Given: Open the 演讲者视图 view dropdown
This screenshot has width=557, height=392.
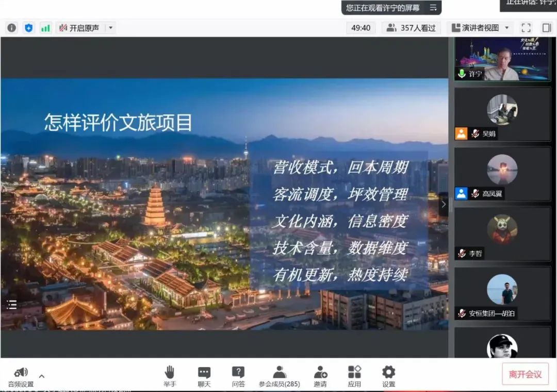Looking at the screenshot, I should pos(480,28).
